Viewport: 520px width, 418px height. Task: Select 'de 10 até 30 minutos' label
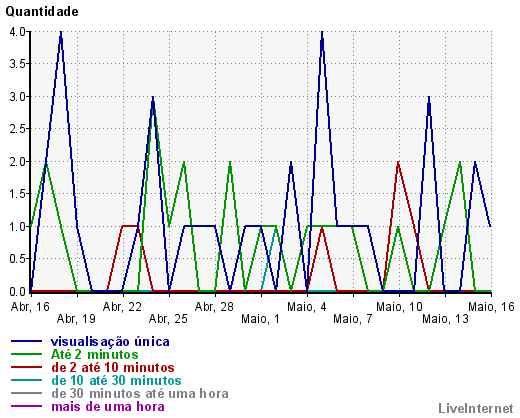click(x=116, y=380)
